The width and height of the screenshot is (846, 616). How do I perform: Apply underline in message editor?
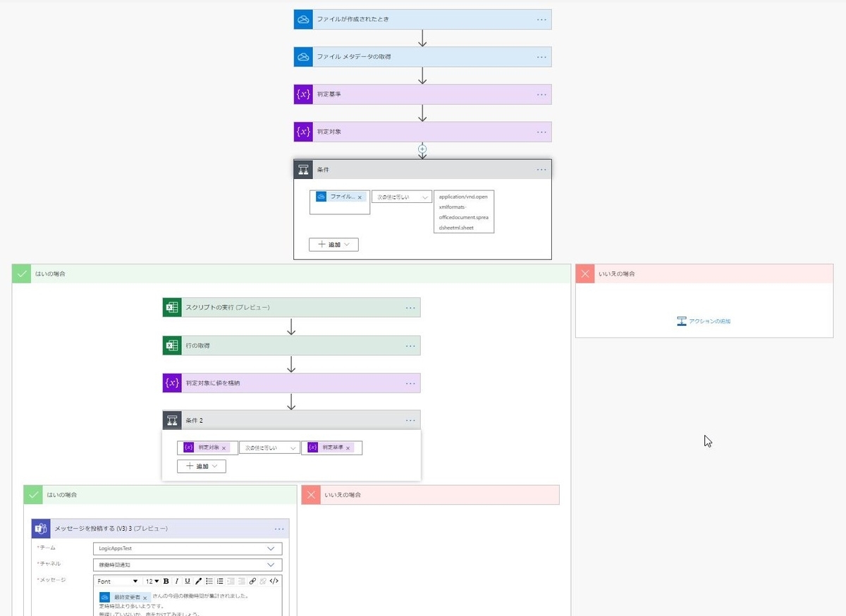(x=188, y=581)
